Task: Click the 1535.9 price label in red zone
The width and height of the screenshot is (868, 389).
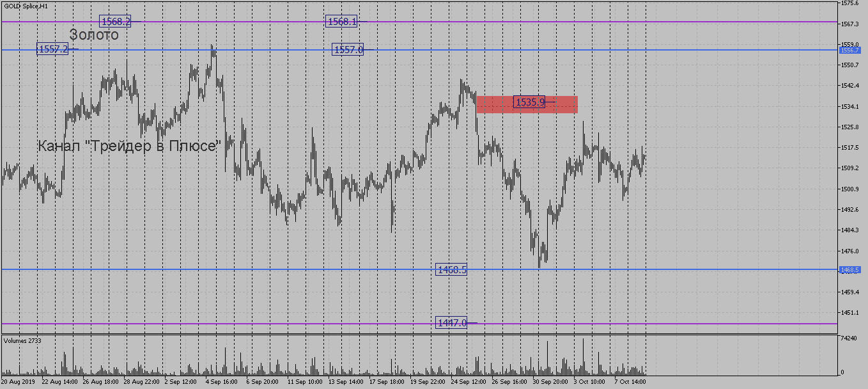Action: click(529, 102)
